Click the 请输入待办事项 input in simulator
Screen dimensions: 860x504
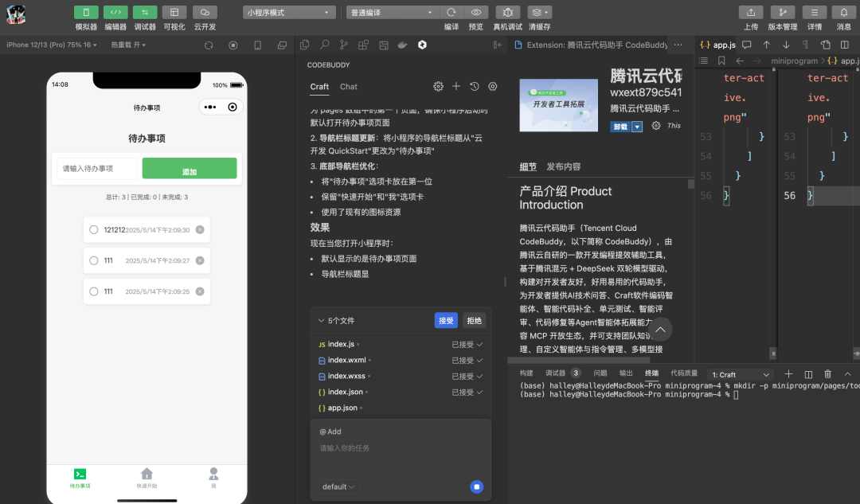(x=96, y=168)
